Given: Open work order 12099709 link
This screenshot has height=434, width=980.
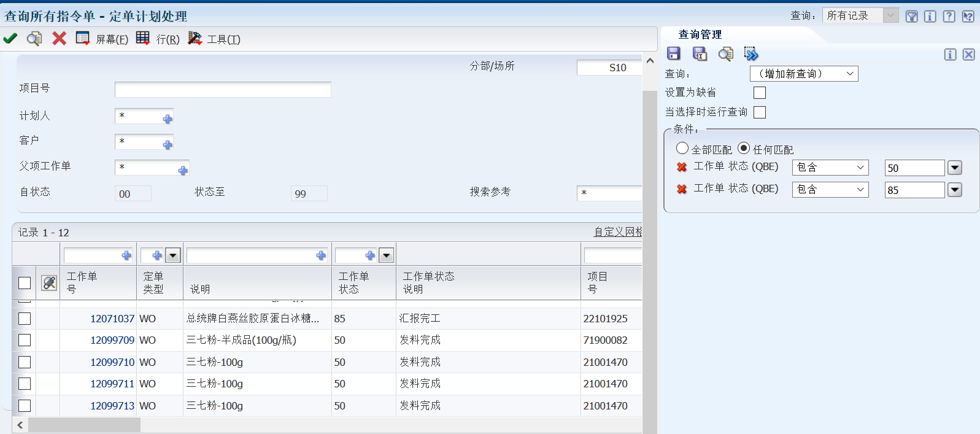Looking at the screenshot, I should 112,340.
